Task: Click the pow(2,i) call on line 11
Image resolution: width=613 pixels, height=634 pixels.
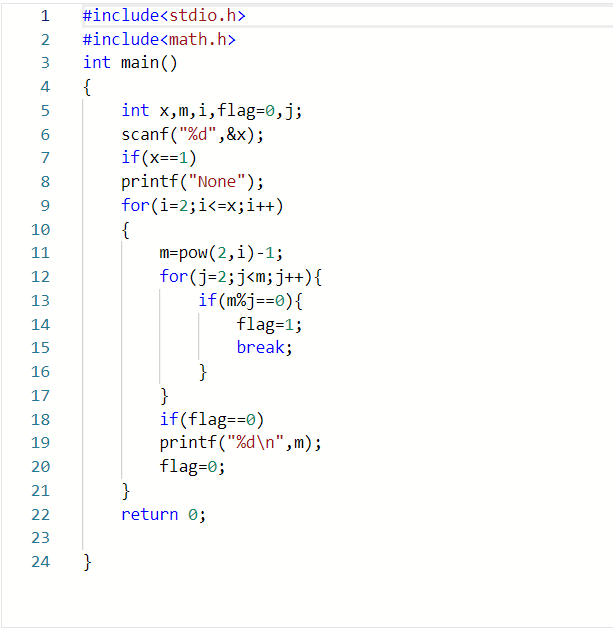Action: (217, 253)
